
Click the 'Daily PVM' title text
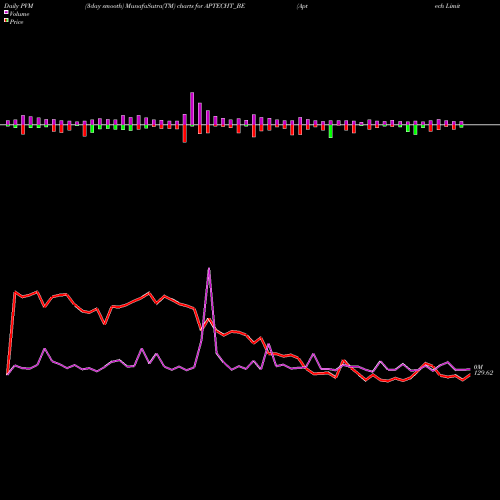tap(19, 6)
